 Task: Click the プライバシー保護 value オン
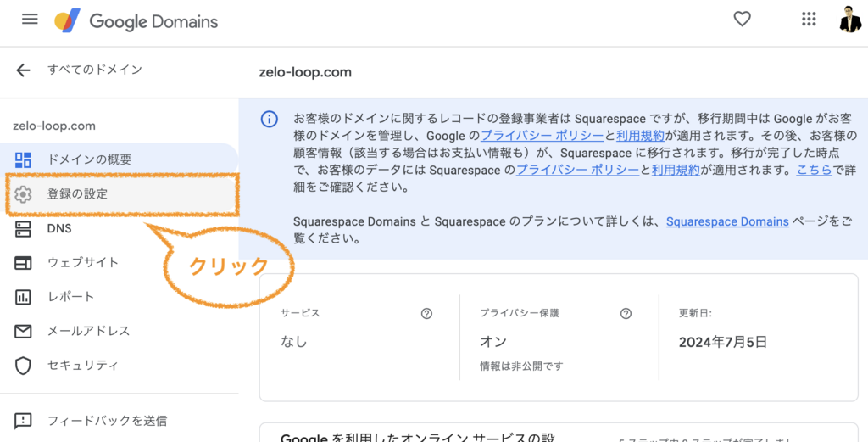pos(493,342)
